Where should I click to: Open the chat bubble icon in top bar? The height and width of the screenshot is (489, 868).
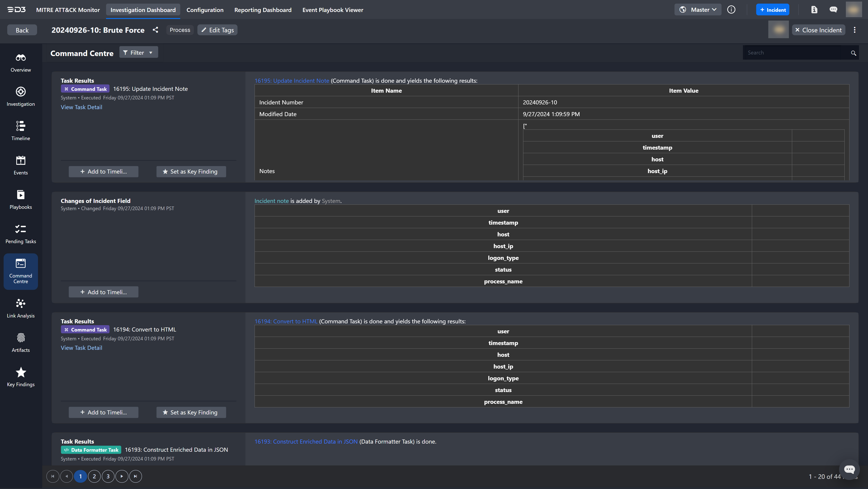(833, 10)
